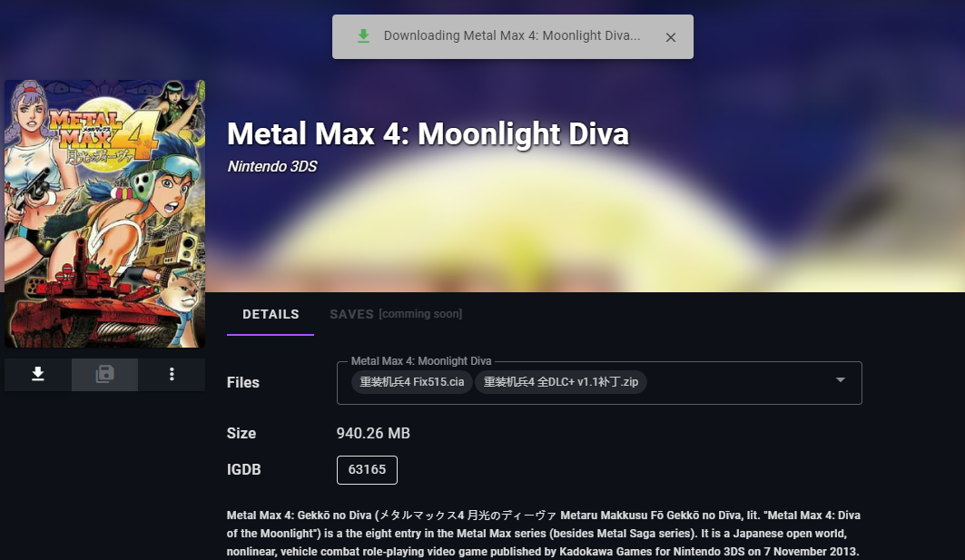The width and height of the screenshot is (965, 560).
Task: Select the 重装机兵4 Fix515.cia file chip
Action: (x=412, y=382)
